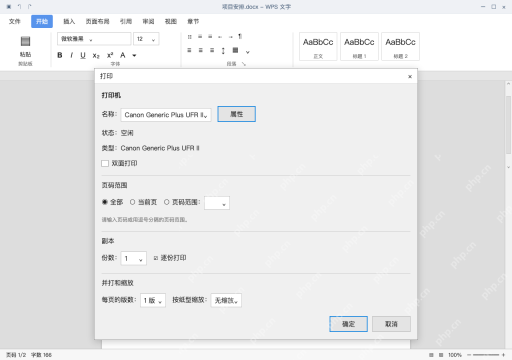Viewport: 512px width, 360px height.
Task: Click the 属性 printer properties button
Action: (x=237, y=114)
